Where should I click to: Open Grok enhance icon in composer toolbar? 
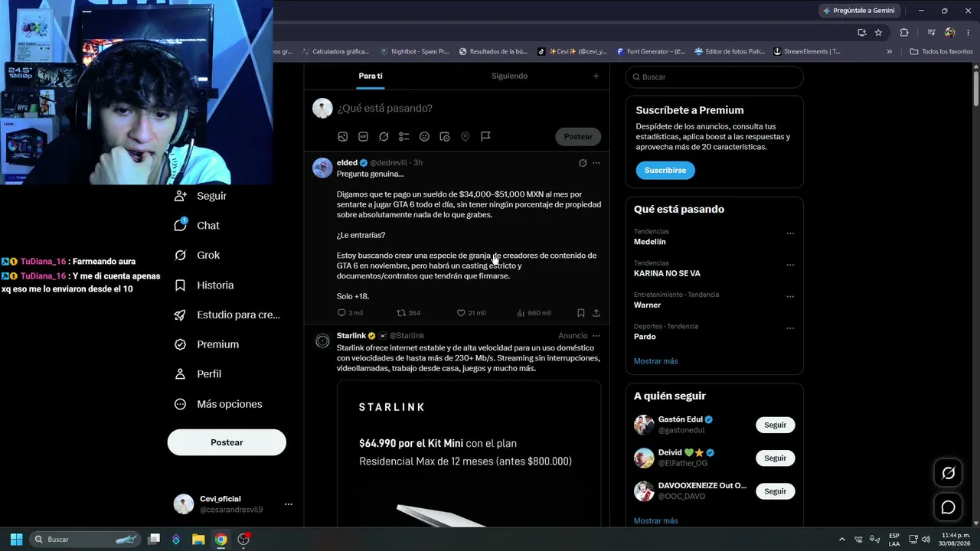tap(384, 136)
